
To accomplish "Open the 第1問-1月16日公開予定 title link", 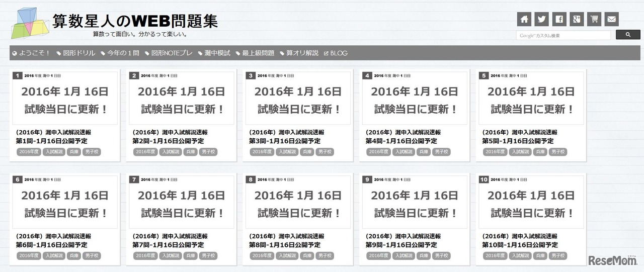I will point(52,141).
